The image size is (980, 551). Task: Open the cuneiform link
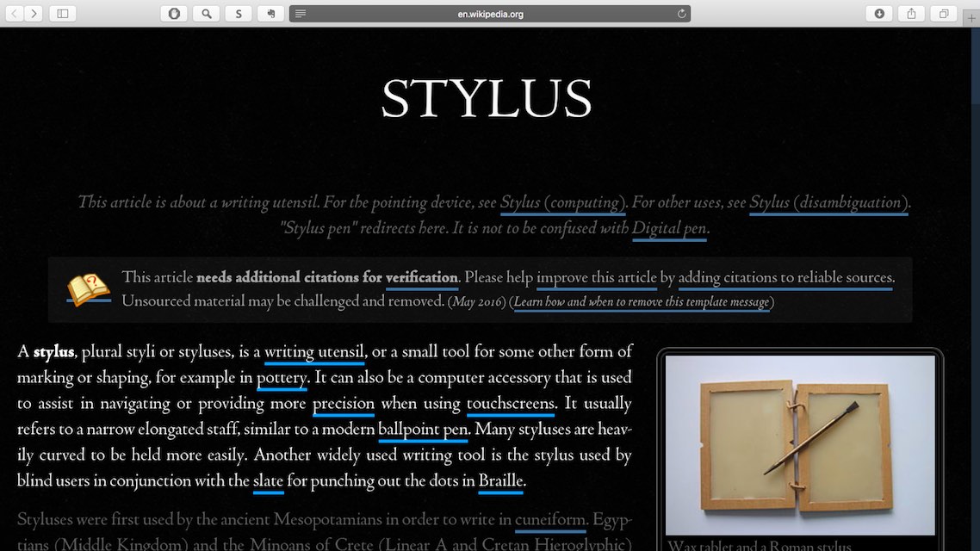(550, 520)
